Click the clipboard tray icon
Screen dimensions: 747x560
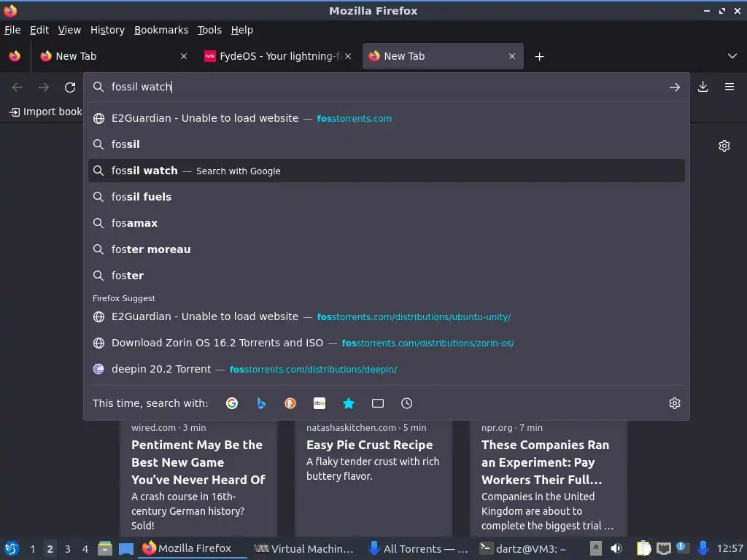(x=643, y=548)
